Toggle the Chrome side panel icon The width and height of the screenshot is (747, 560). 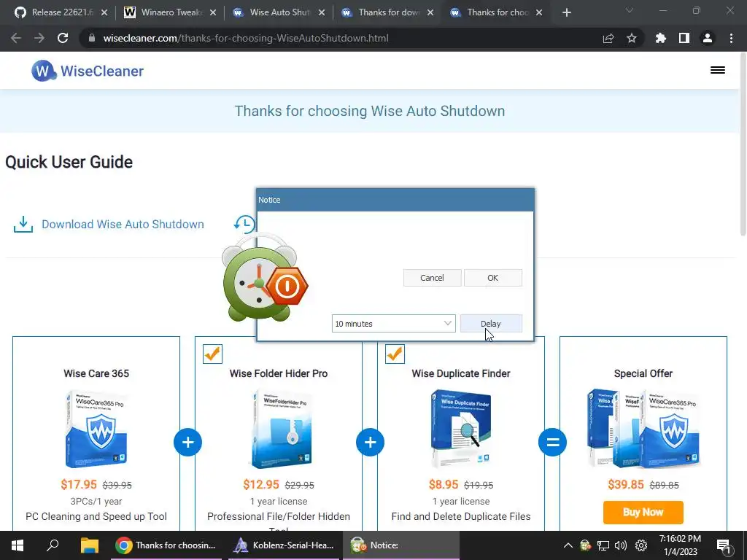pyautogui.click(x=684, y=38)
